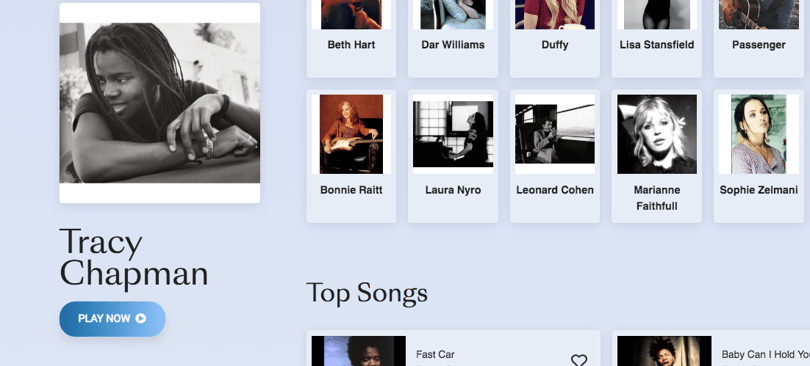This screenshot has width=810, height=366.
Task: Select the Marianne Faithfull artist photo
Action: 657,134
